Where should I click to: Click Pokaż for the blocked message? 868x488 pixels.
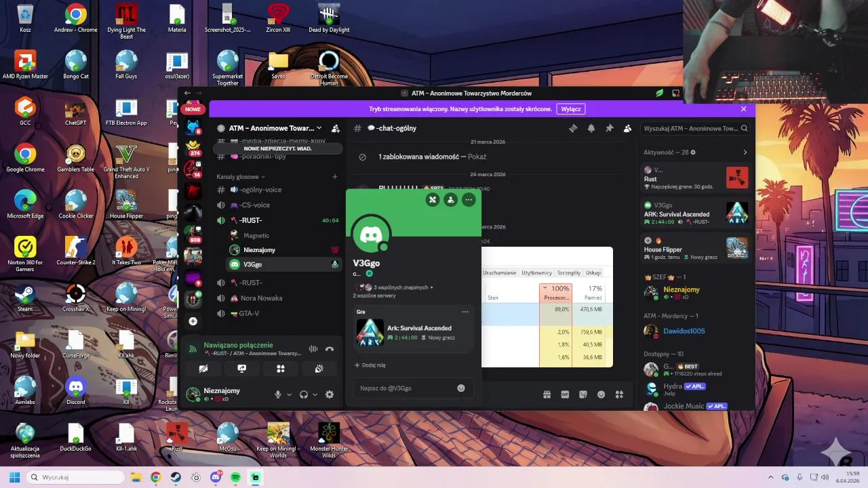(477, 157)
